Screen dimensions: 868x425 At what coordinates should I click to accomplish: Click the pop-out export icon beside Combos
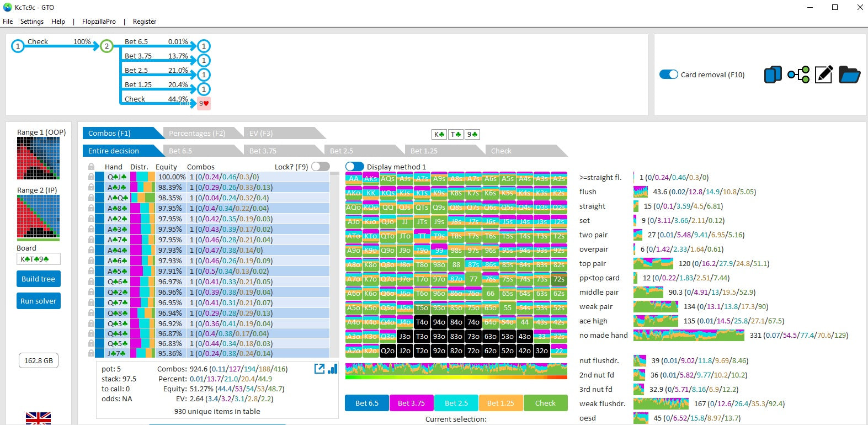(319, 369)
